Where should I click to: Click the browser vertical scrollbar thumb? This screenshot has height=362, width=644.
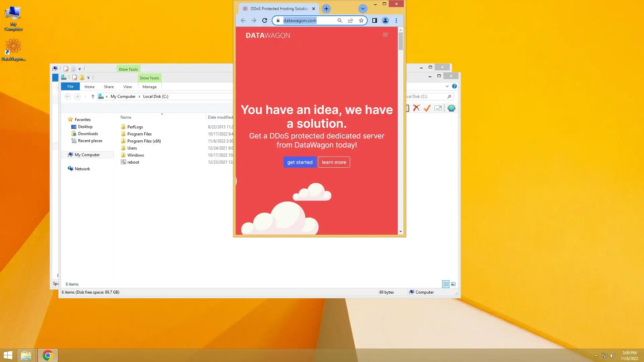pos(400,42)
